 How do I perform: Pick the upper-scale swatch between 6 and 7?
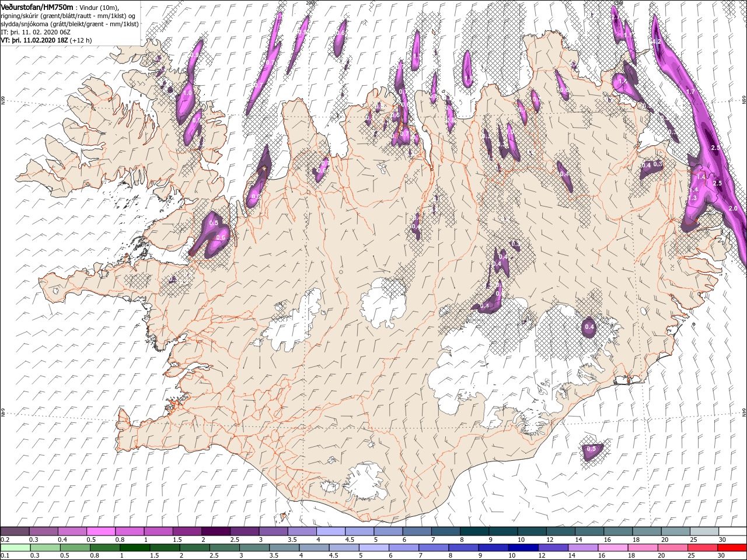pyautogui.click(x=417, y=531)
